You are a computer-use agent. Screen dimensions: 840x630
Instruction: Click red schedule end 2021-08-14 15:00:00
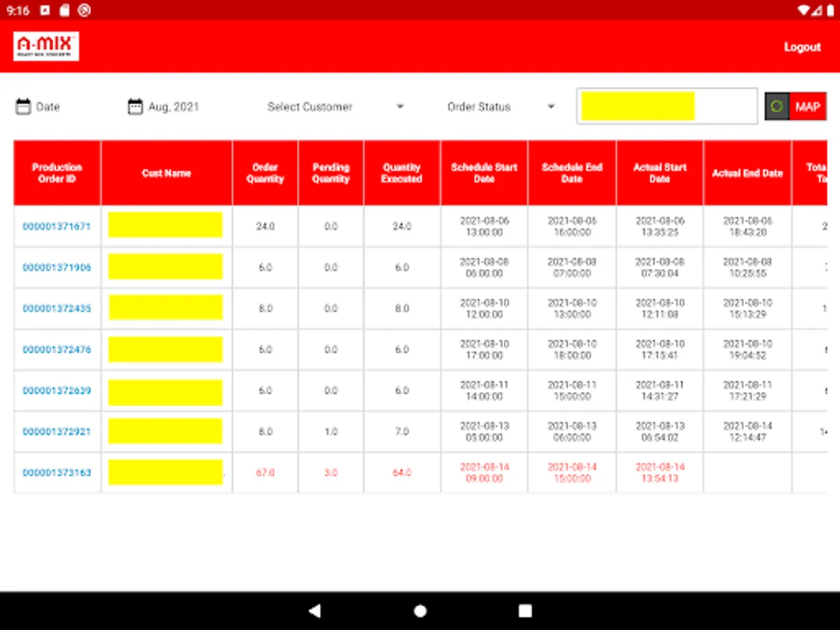coord(572,472)
